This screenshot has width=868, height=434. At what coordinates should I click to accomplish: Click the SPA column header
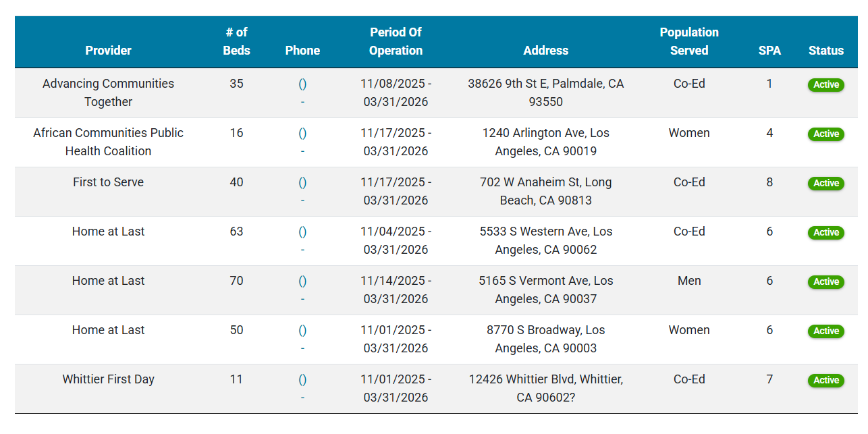tap(769, 51)
